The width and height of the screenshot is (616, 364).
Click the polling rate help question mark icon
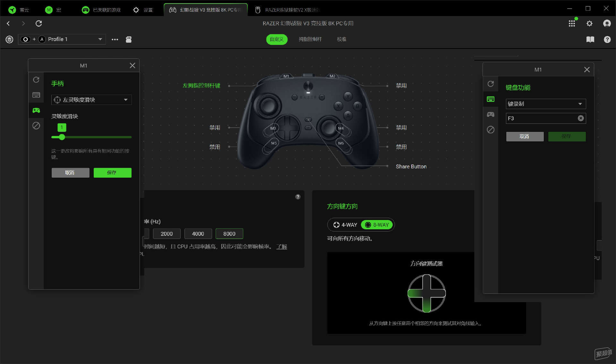click(298, 197)
